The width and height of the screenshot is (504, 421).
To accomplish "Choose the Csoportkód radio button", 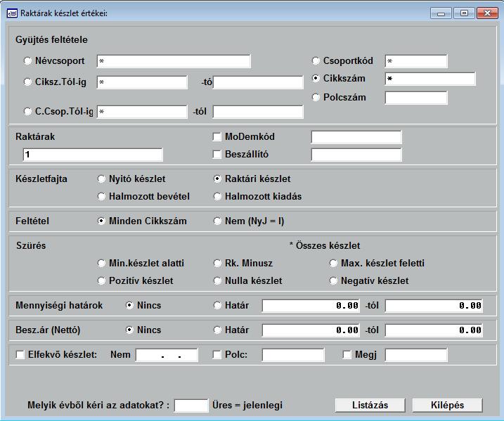I will [316, 60].
